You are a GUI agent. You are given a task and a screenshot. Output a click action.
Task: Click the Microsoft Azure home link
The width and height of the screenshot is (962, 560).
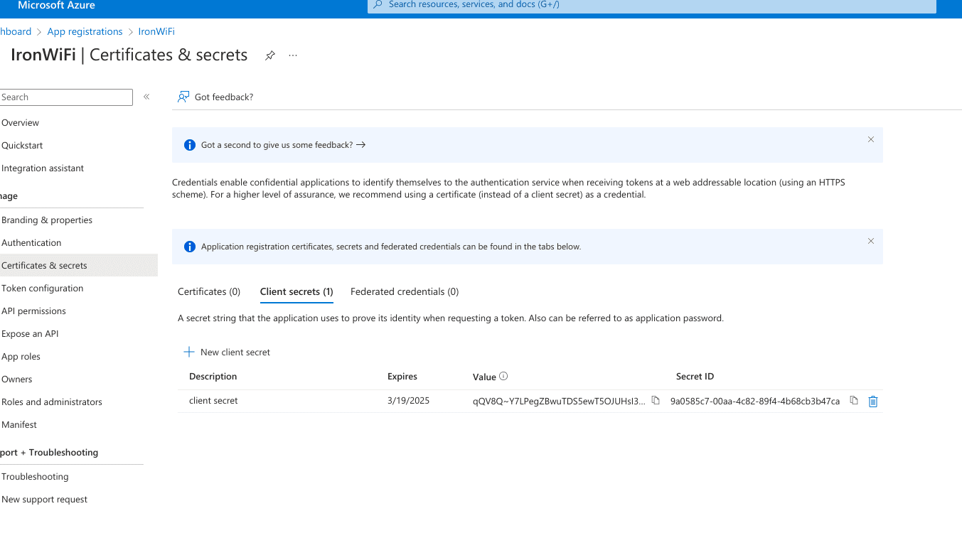(x=56, y=5)
